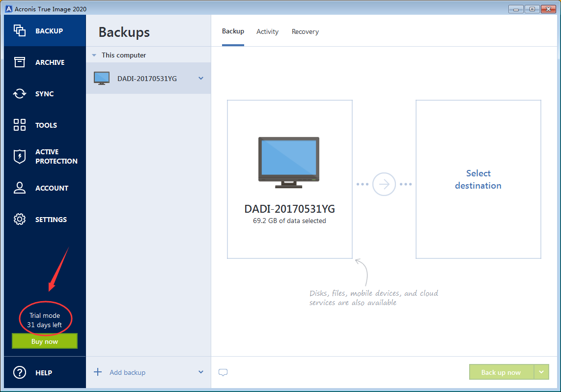Viewport: 561px width, 392px height.
Task: Open the Tools grid icon
Action: pos(20,125)
